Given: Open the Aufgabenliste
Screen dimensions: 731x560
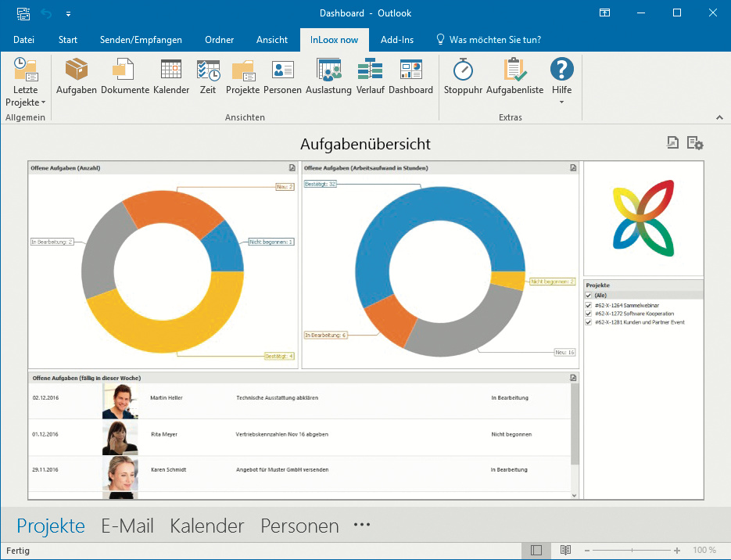Looking at the screenshot, I should 514,77.
